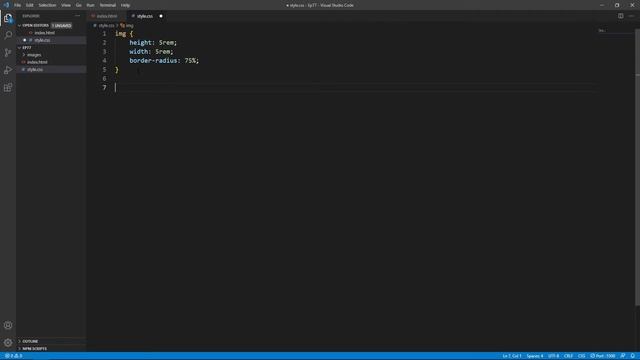This screenshot has height=360, width=640.
Task: Collapse the EP77 folder section
Action: [27, 48]
